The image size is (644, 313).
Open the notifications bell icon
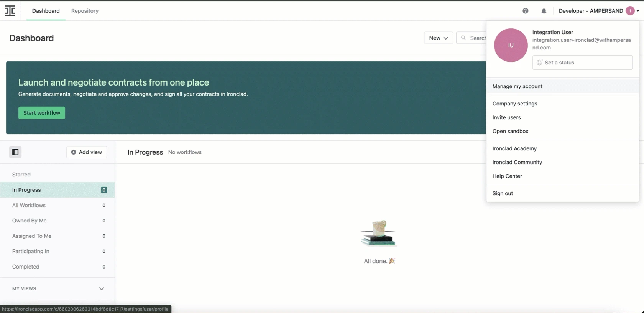coord(544,11)
